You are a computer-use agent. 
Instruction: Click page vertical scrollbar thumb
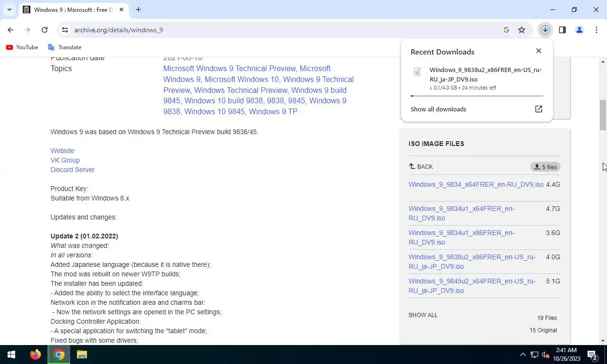tap(603, 115)
